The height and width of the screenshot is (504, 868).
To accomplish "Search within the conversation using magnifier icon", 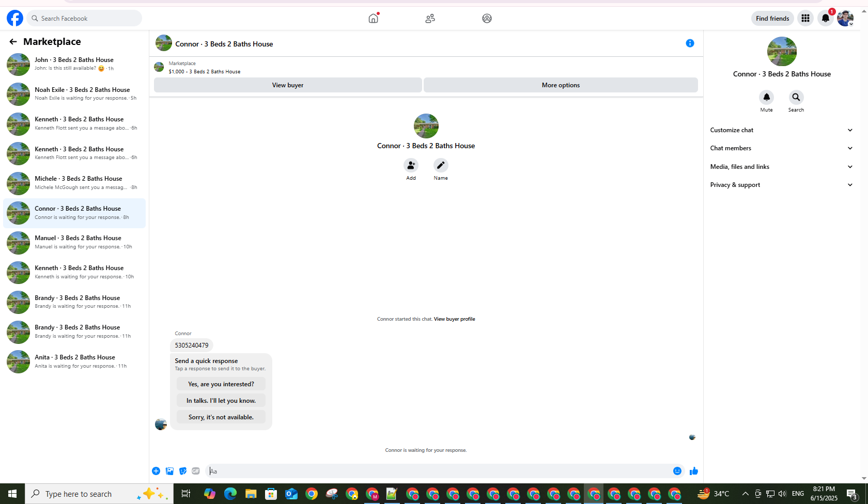I will coord(796,97).
